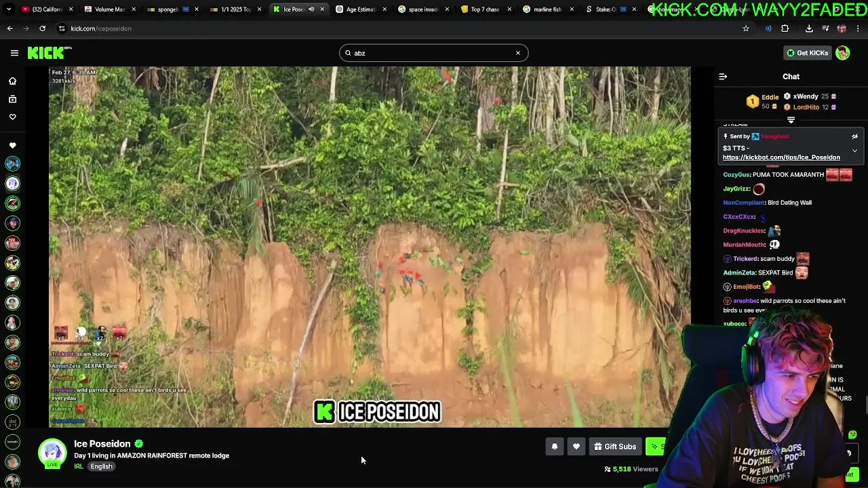Open the Browse icon below Home in sidebar
Image resolution: width=868 pixels, height=488 pixels.
coord(12,100)
